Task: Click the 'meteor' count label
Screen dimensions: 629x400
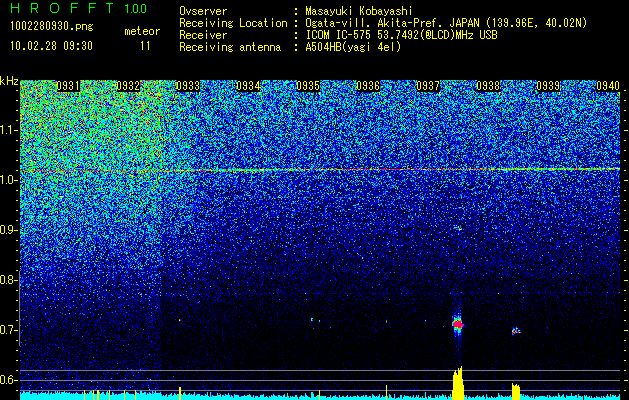Action: [142, 31]
